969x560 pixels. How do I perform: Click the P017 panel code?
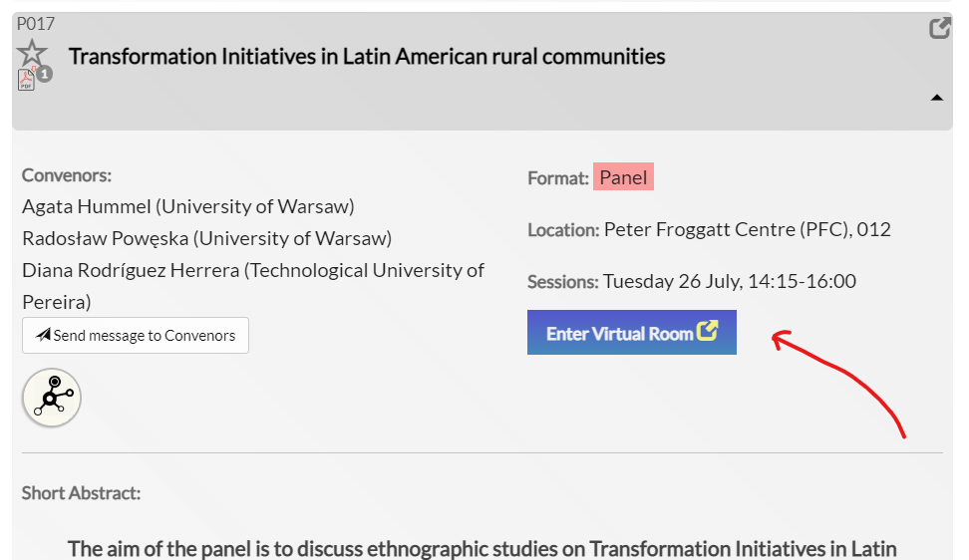[36, 24]
